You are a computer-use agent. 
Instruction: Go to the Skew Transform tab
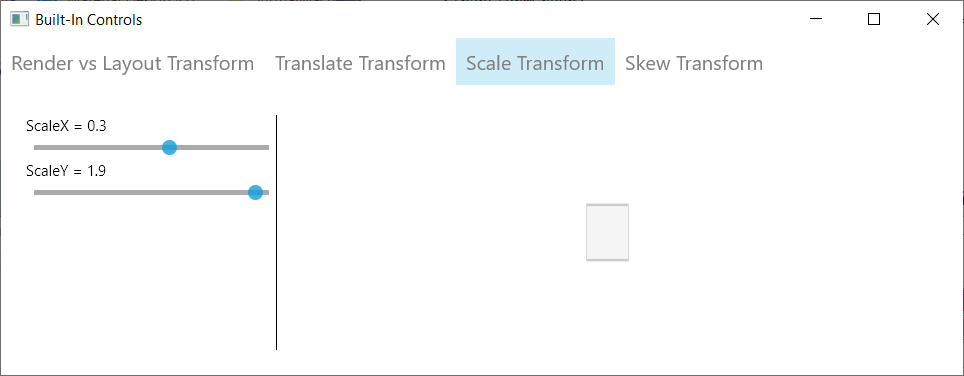click(693, 63)
